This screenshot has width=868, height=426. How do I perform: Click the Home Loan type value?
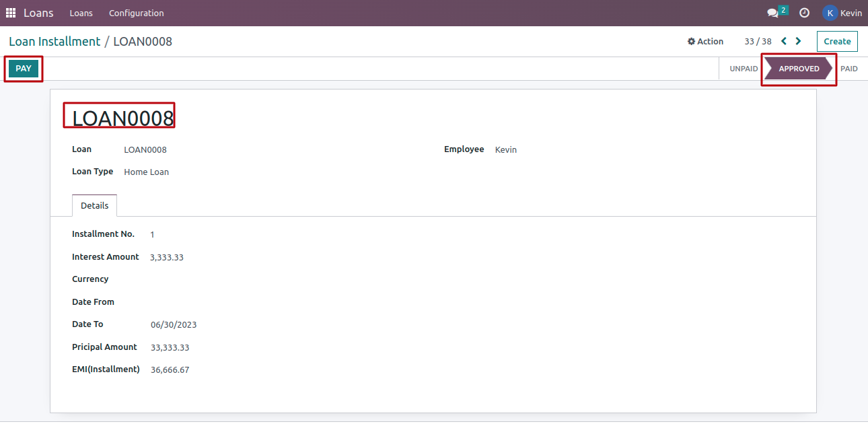[x=147, y=172]
